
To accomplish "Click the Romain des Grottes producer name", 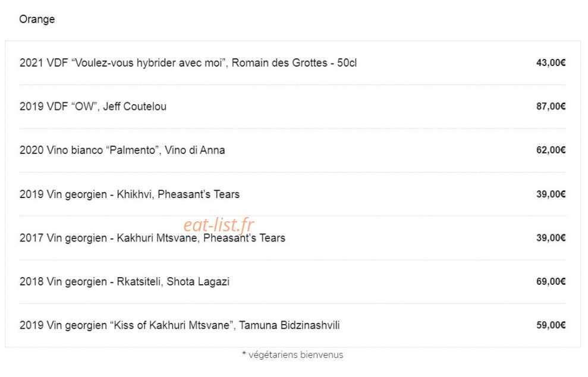I will (279, 62).
